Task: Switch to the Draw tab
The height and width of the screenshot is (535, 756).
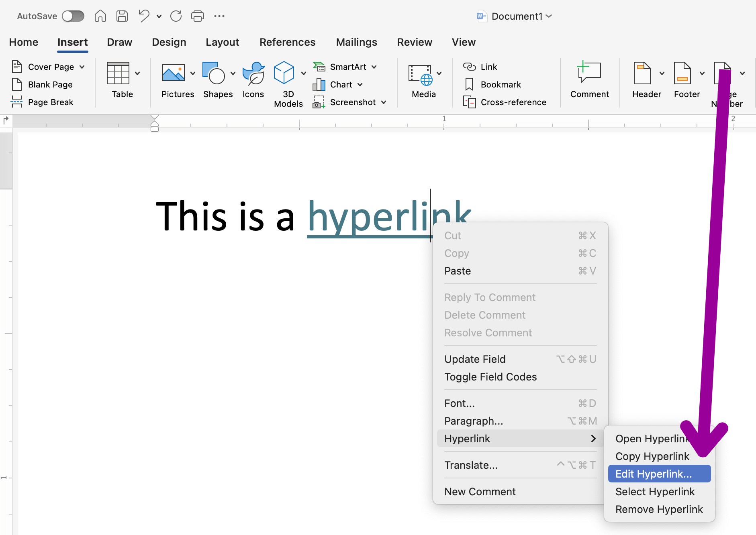Action: click(120, 42)
